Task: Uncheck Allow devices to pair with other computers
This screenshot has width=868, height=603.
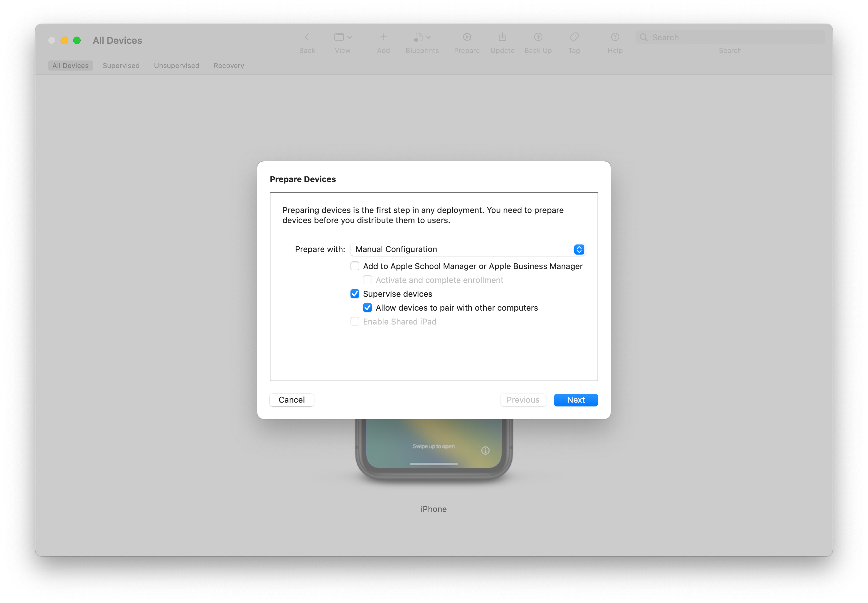Action: click(x=367, y=307)
